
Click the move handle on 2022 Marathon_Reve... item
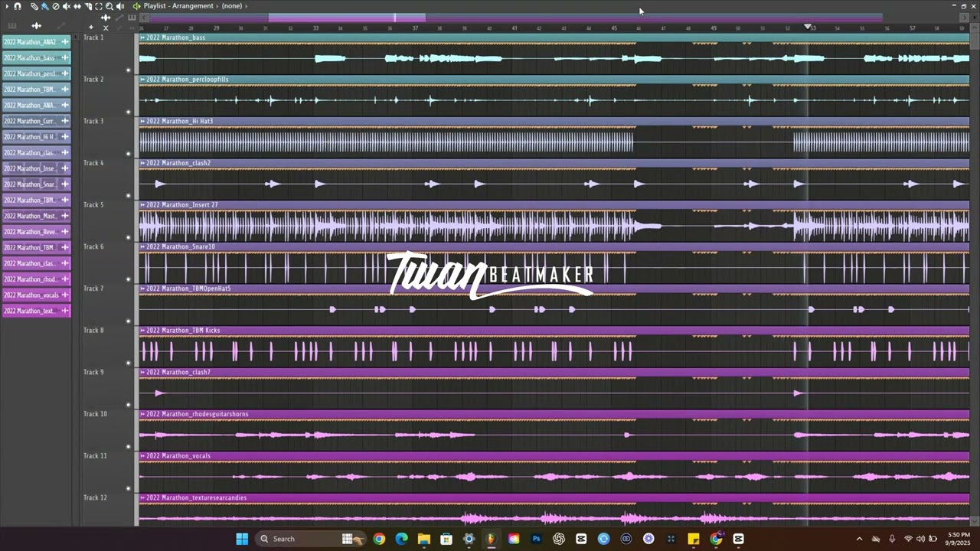click(x=65, y=232)
